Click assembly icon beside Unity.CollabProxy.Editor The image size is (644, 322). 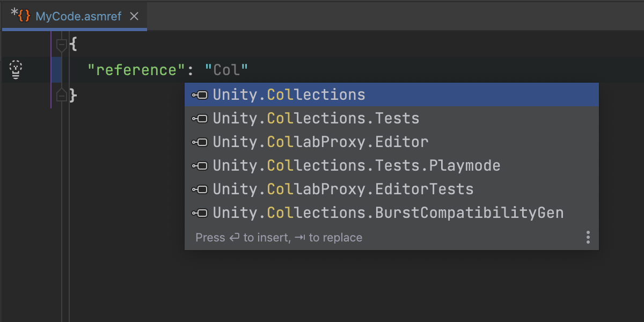point(200,142)
